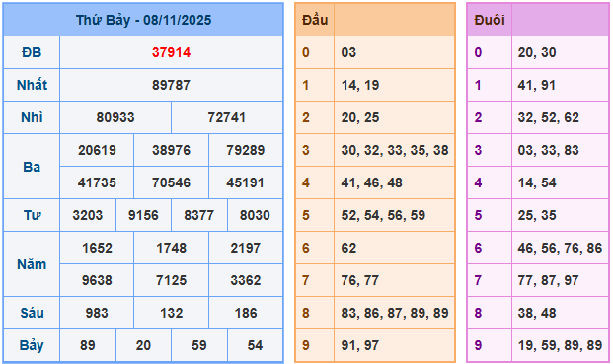Click Đuôi value 32, 52, 62
613x364 pixels.
pos(549,117)
